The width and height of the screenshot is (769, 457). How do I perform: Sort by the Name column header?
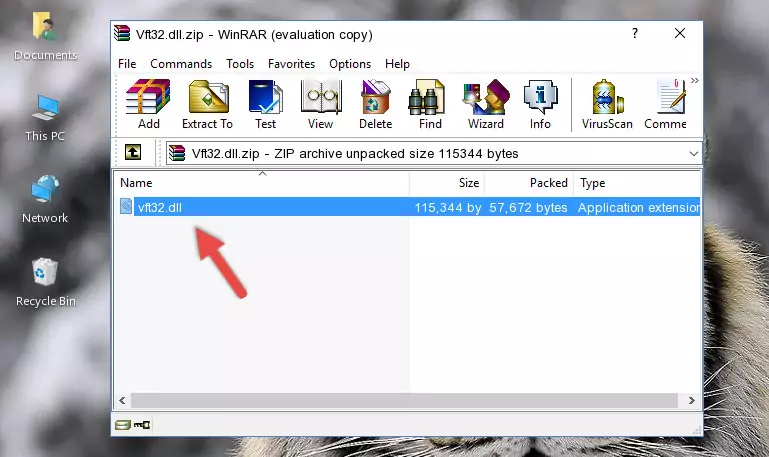coord(262,183)
